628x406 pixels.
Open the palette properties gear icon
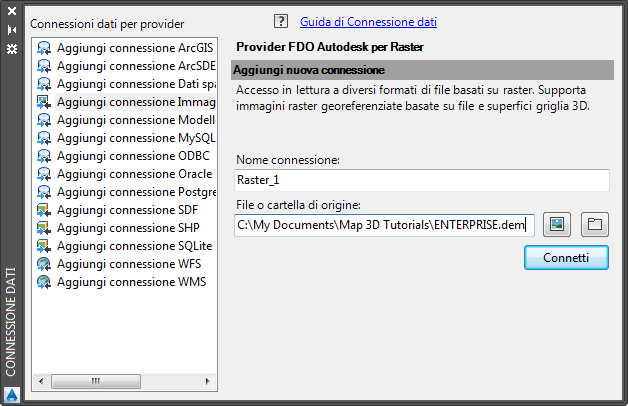pyautogui.click(x=12, y=48)
